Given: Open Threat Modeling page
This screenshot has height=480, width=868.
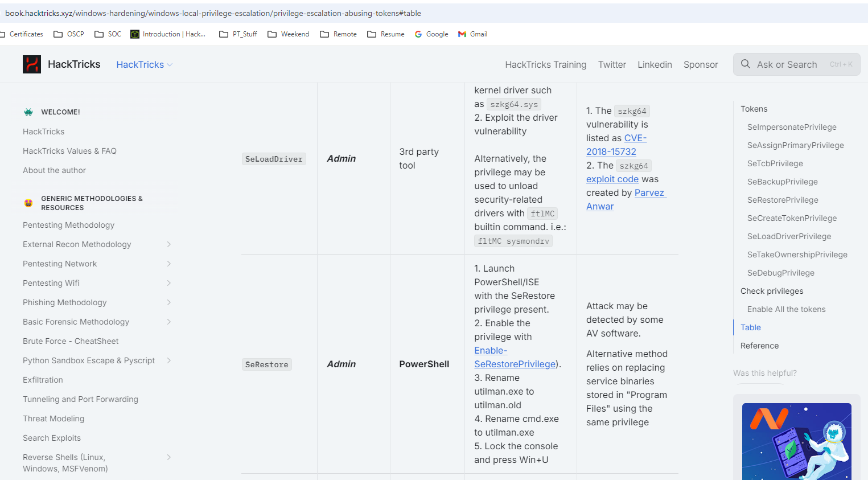Looking at the screenshot, I should 54,419.
